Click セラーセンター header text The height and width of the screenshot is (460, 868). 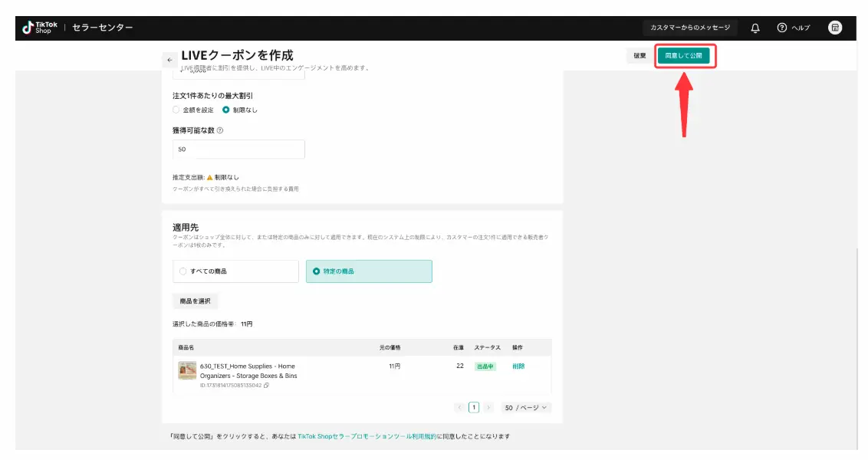[x=103, y=28]
